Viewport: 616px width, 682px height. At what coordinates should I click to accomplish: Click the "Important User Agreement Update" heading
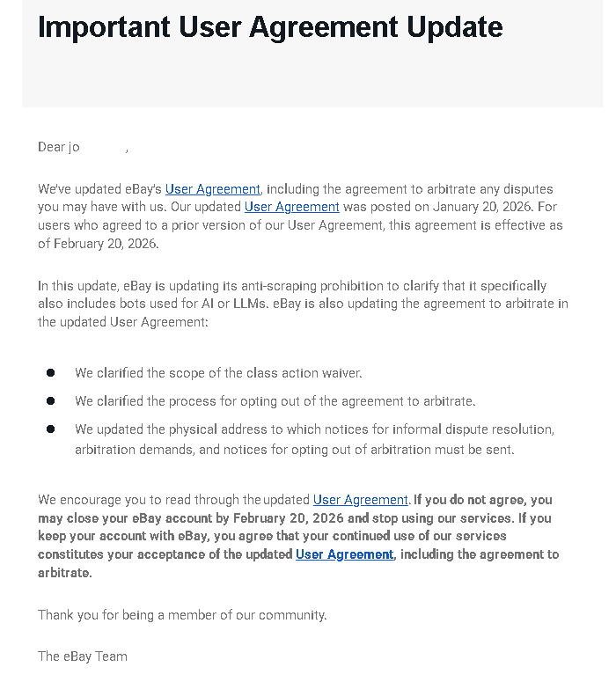[x=270, y=27]
